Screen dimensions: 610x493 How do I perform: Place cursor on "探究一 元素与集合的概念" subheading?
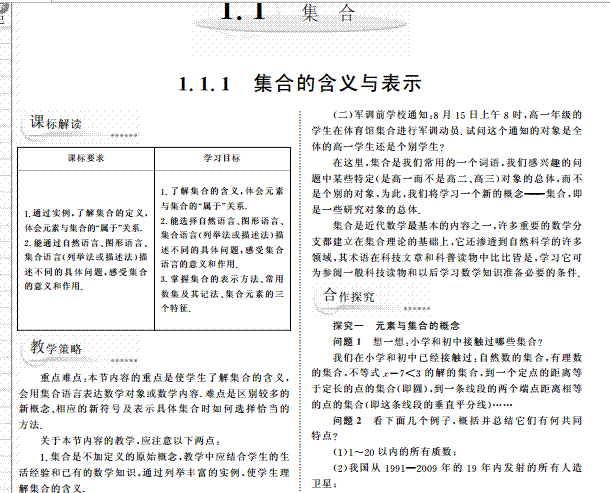point(396,326)
